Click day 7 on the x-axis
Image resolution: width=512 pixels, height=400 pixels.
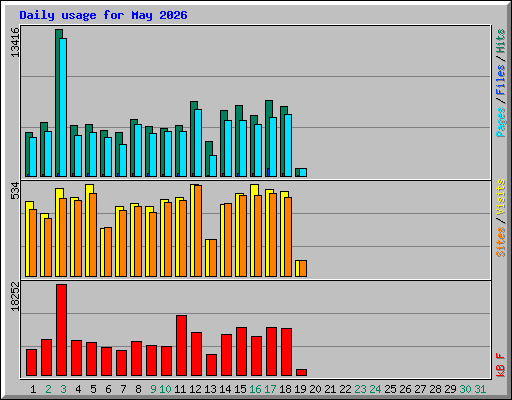(x=123, y=389)
